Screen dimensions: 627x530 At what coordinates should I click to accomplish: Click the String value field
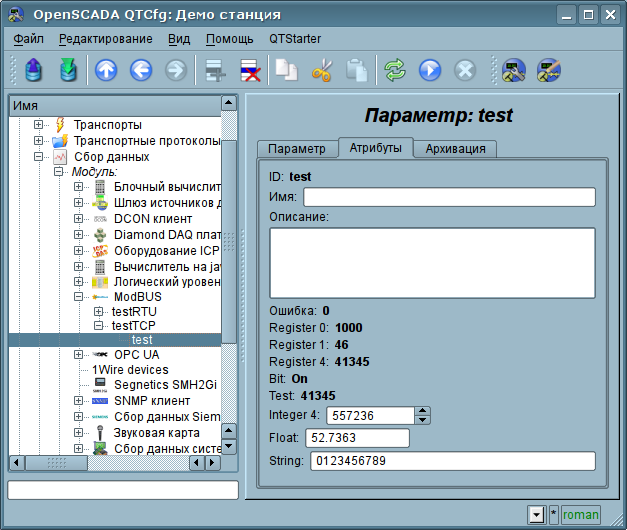(x=453, y=461)
